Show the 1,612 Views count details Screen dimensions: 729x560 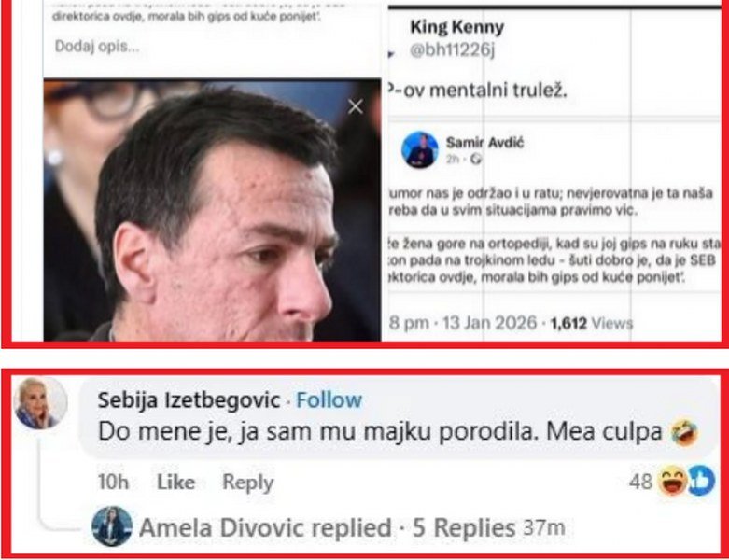(x=591, y=323)
